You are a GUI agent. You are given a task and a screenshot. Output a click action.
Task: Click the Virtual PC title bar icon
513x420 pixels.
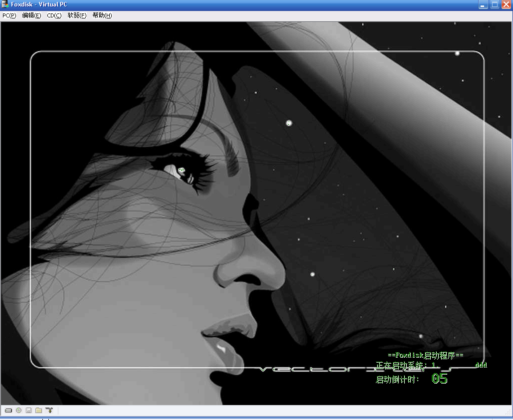[5, 4]
